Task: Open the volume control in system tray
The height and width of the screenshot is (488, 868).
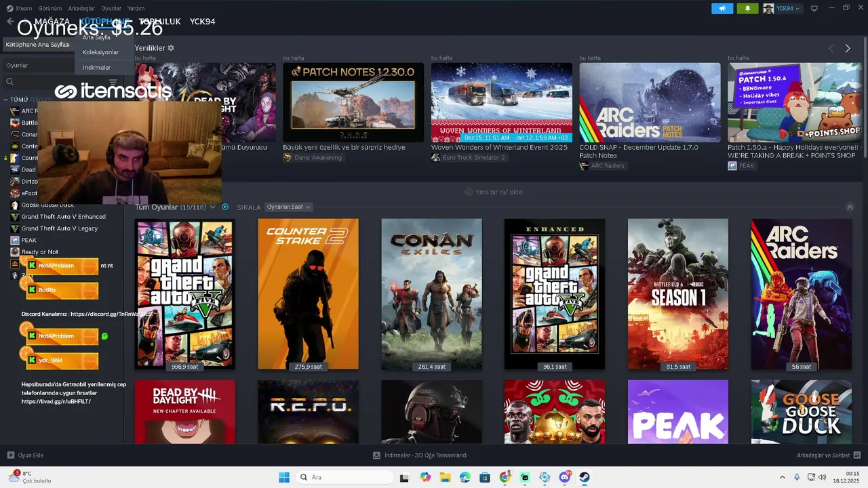Action: click(x=823, y=477)
